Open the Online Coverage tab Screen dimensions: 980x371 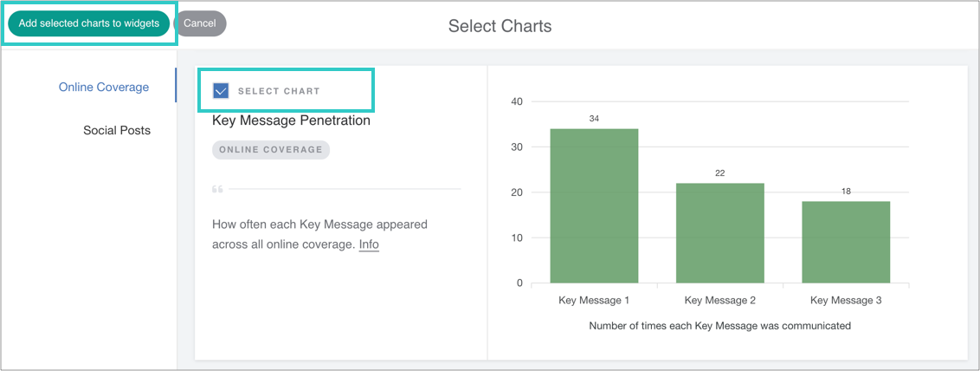pos(104,87)
